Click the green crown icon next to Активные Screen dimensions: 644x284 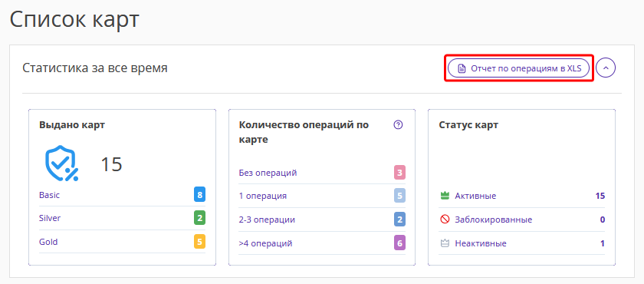[x=445, y=196]
